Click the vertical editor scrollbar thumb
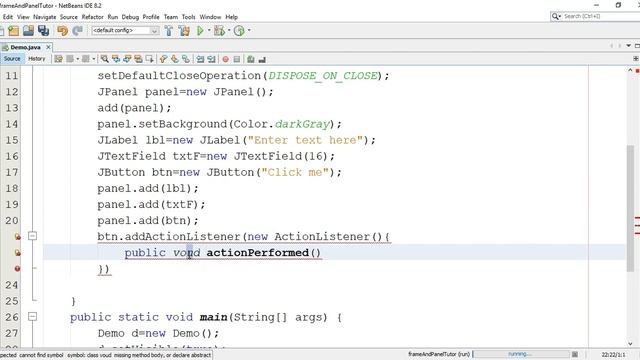 [631, 208]
